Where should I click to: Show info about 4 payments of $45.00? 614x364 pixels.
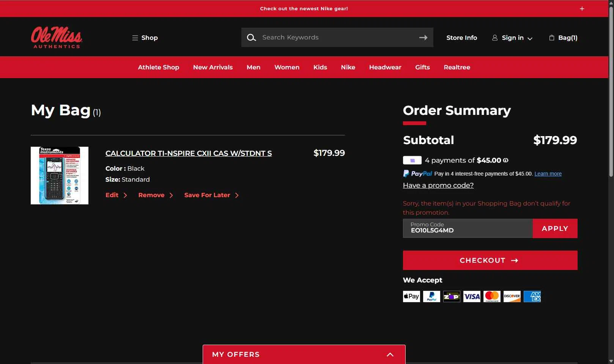505,160
